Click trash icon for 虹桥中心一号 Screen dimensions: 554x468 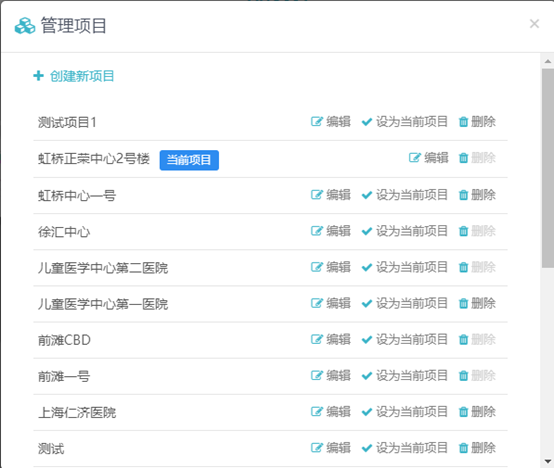click(463, 195)
